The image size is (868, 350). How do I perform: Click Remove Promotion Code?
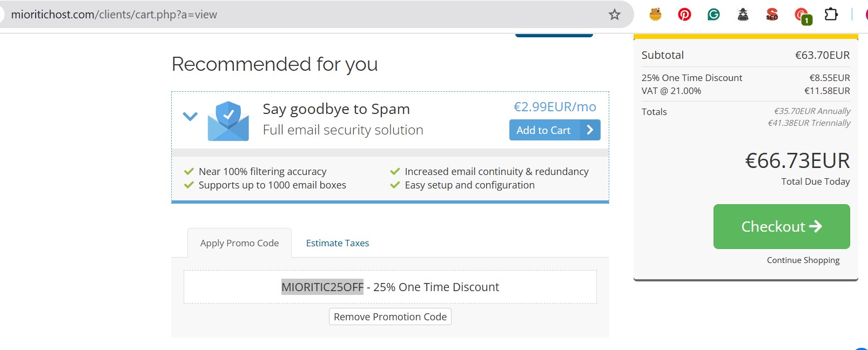click(389, 317)
